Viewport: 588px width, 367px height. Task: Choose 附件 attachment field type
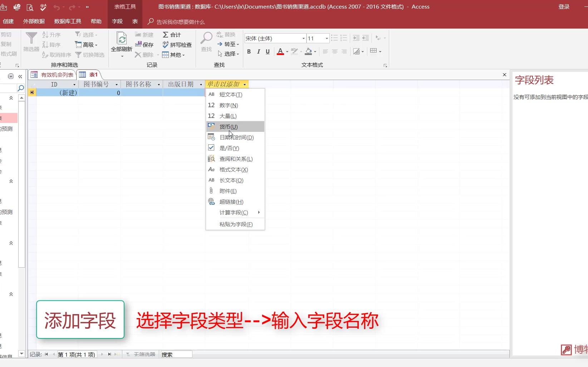[235, 191]
